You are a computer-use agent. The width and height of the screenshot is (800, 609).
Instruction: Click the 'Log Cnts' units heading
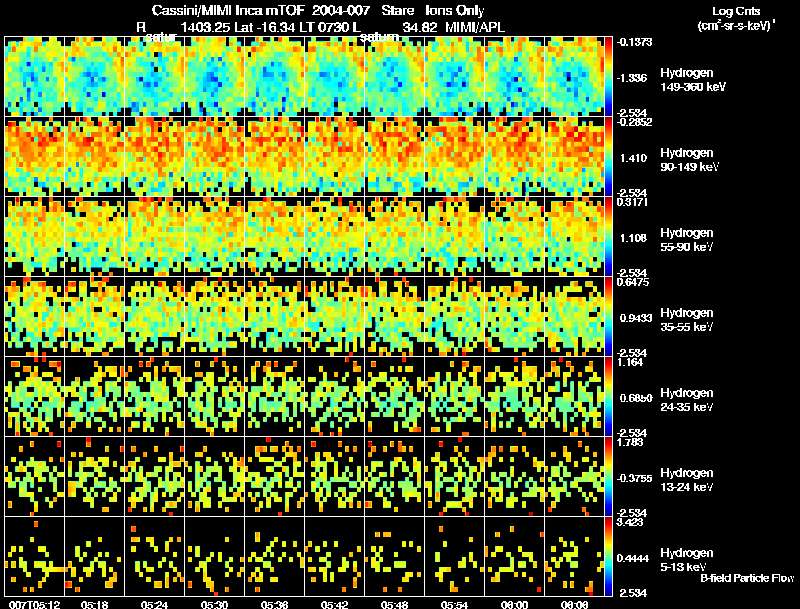[736, 12]
